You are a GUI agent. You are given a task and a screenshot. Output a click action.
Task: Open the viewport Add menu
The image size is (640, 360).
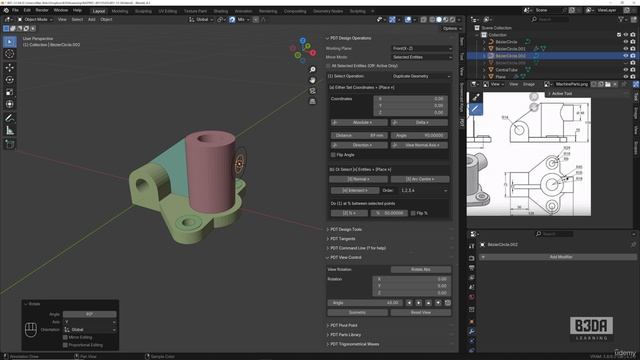pyautogui.click(x=91, y=19)
